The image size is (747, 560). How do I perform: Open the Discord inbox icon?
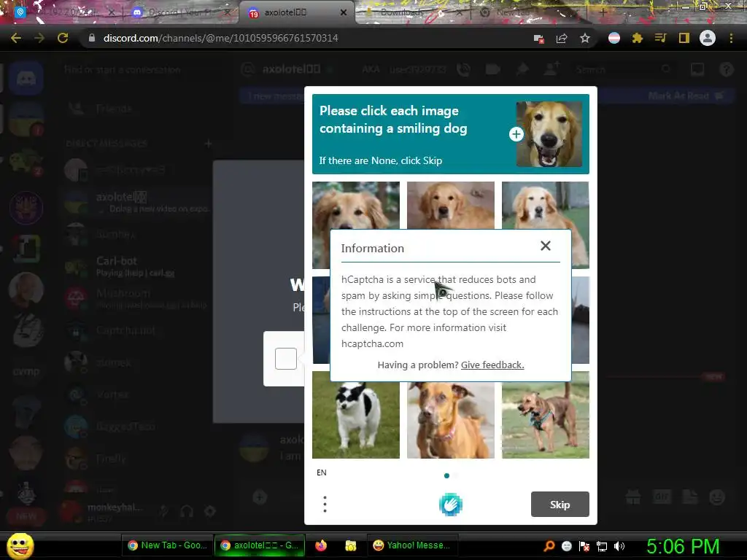697,69
